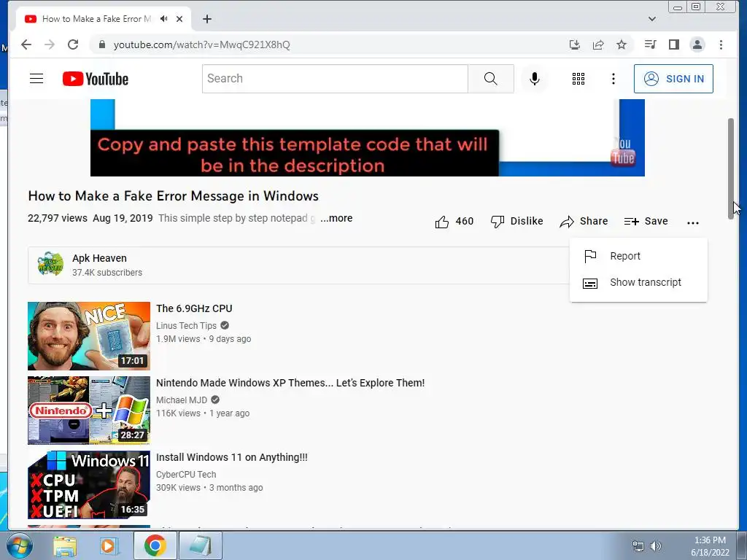The height and width of the screenshot is (560, 747).
Task: Open Windows Explorer from the taskbar
Action: pyautogui.click(x=65, y=545)
